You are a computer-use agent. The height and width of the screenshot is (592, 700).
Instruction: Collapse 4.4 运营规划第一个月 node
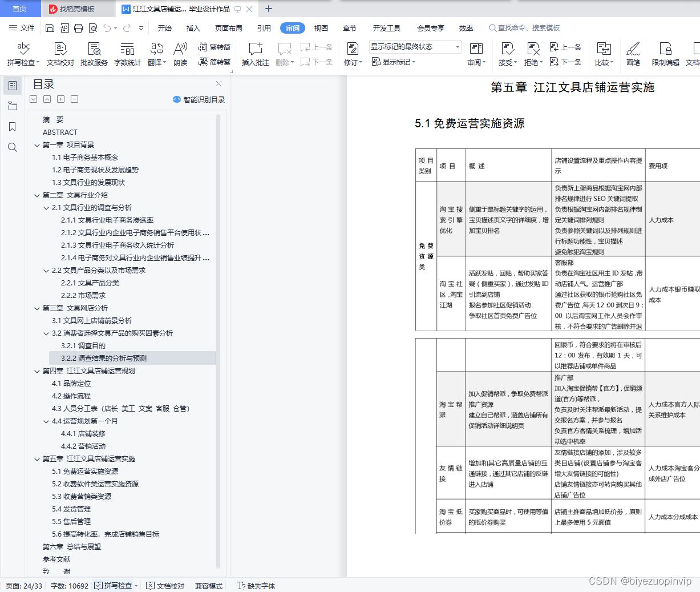[x=46, y=421]
